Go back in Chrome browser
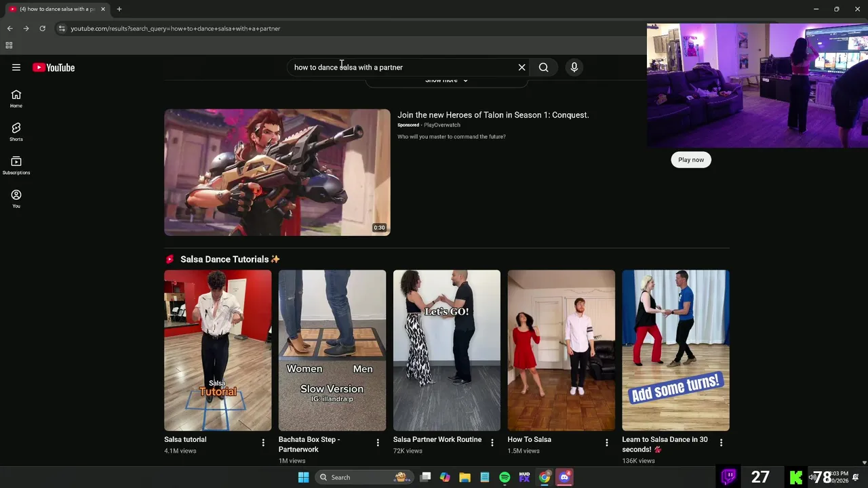Image resolution: width=868 pixels, height=488 pixels. tap(9, 28)
